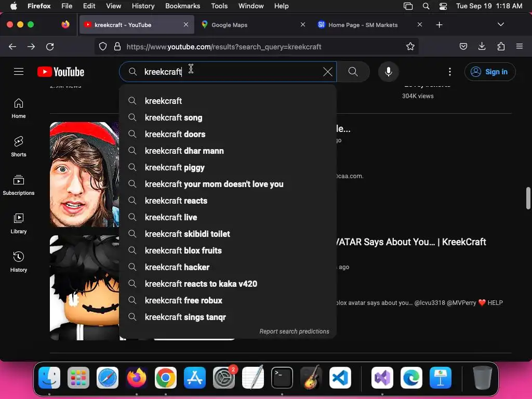The image size is (532, 399).
Task: Go back with Firefox back arrow
Action: coord(12,46)
